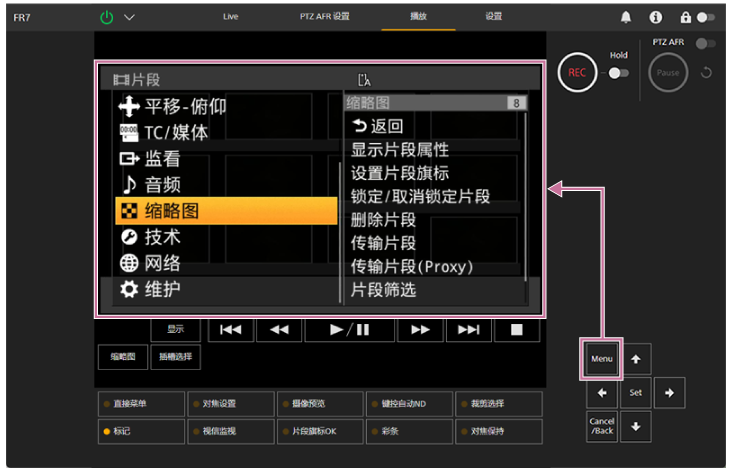This screenshot has height=470, width=730.
Task: Skip to the next clip button
Action: 468,329
